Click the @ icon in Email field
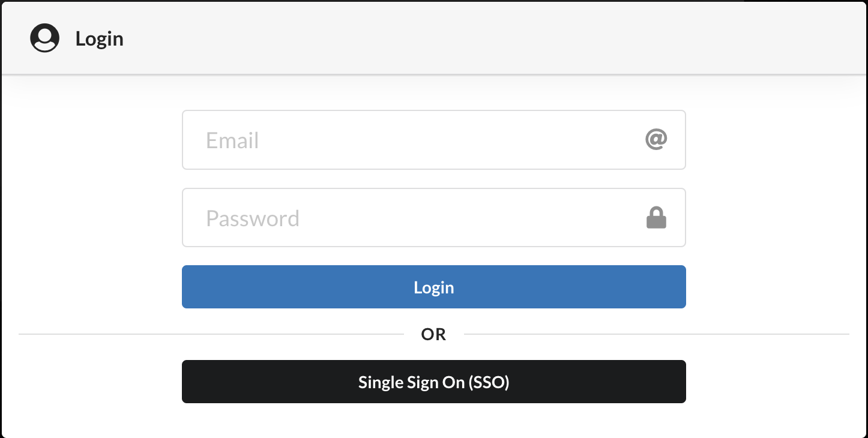This screenshot has width=868, height=438. [x=656, y=140]
